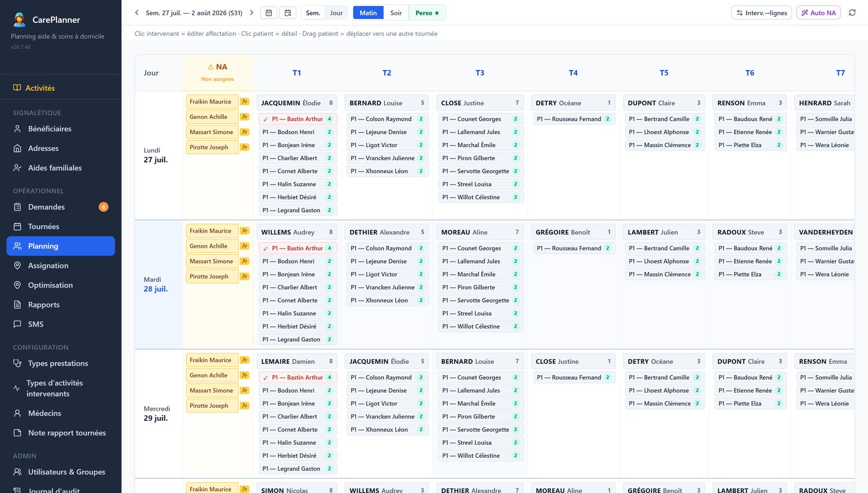This screenshot has height=493, width=868.
Task: Open Adresses in the sidebar
Action: coord(61,148)
